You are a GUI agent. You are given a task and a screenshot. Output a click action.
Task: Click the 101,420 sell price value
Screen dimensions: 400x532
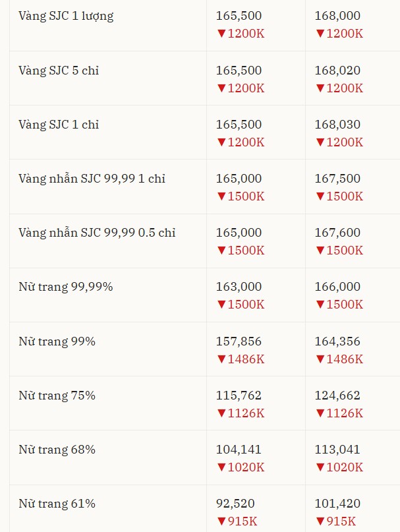tap(337, 504)
